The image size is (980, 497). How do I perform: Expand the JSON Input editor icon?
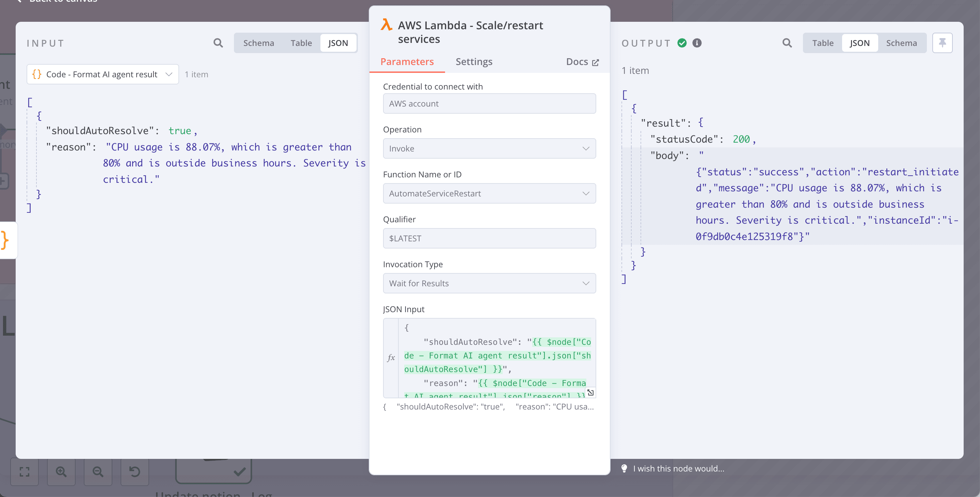click(x=590, y=392)
